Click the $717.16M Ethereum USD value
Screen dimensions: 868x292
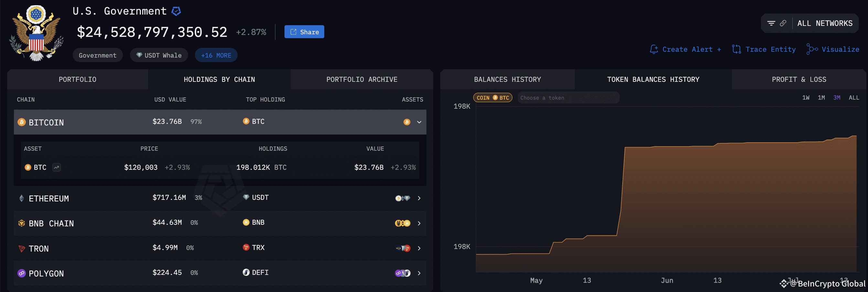(169, 197)
